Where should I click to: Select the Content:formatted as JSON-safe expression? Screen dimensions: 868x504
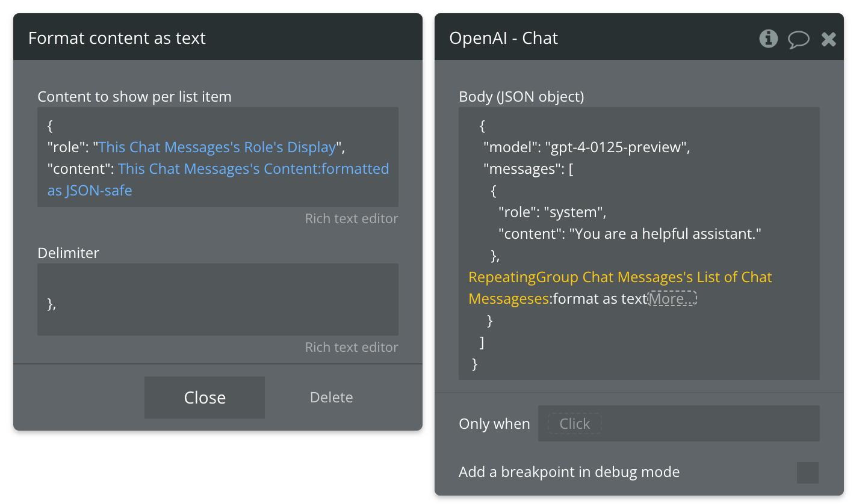(253, 169)
